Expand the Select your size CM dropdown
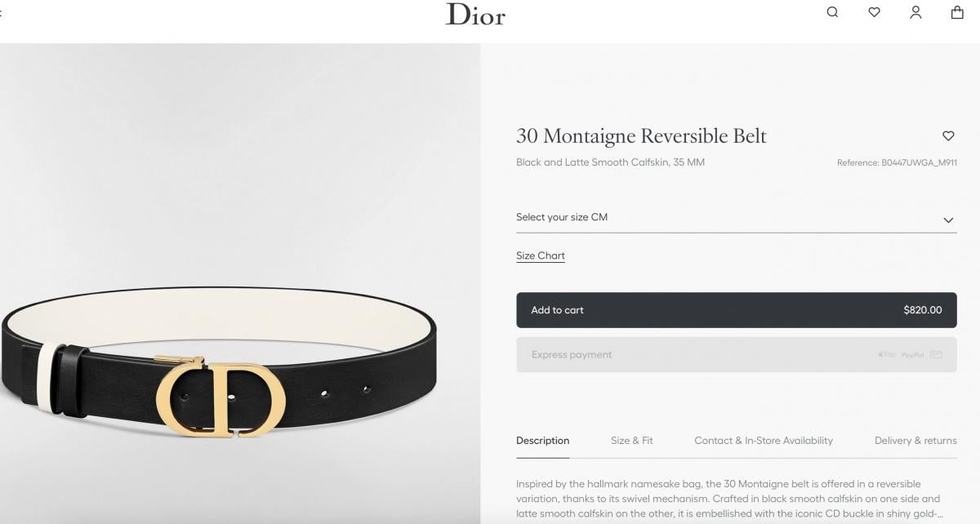 pos(736,218)
